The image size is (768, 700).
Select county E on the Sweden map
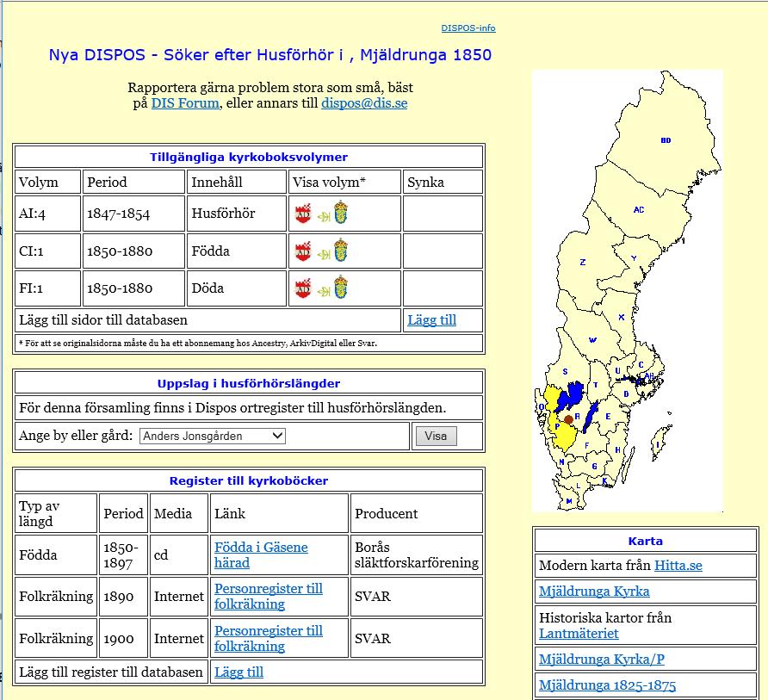coord(608,417)
